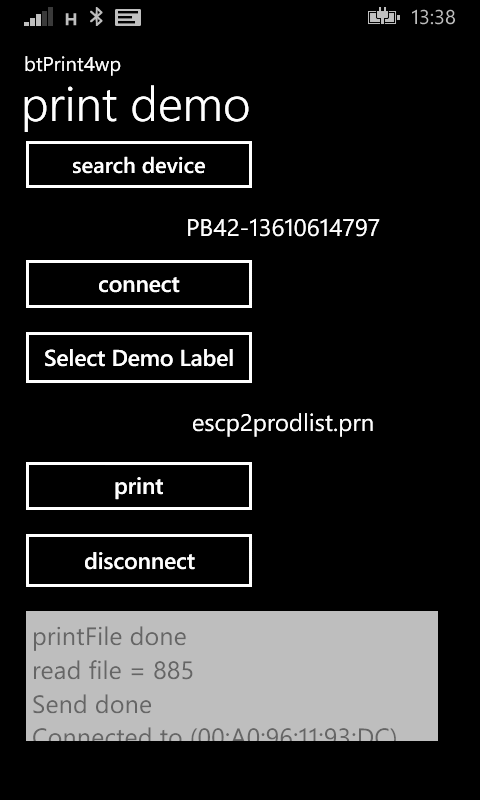Tap the cellular signal strength icon

pos(38,17)
